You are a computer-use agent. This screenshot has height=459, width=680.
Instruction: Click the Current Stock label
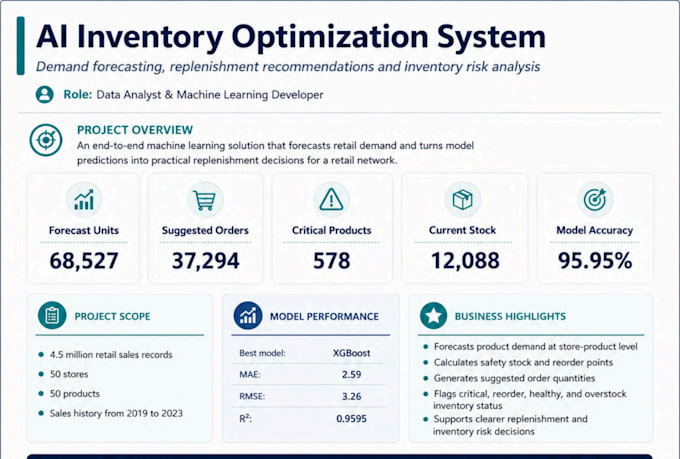462,230
